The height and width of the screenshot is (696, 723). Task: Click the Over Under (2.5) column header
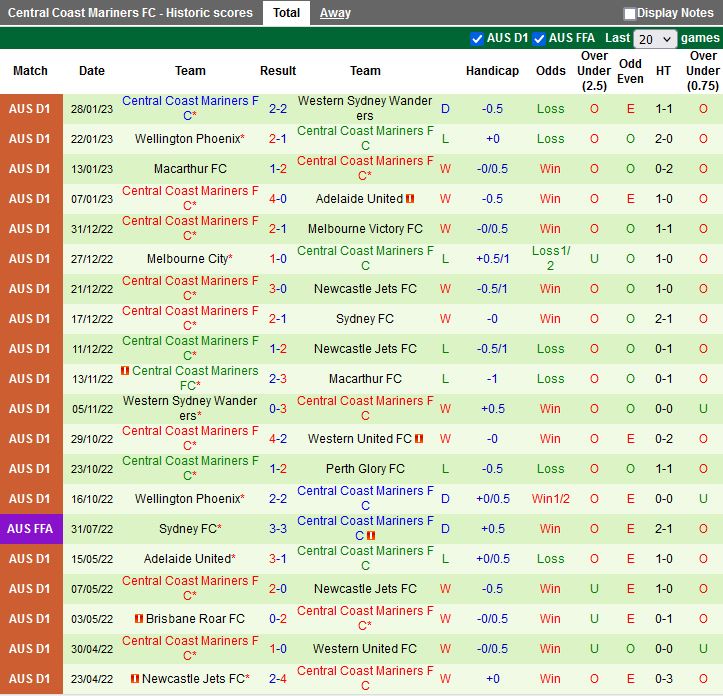click(x=594, y=71)
